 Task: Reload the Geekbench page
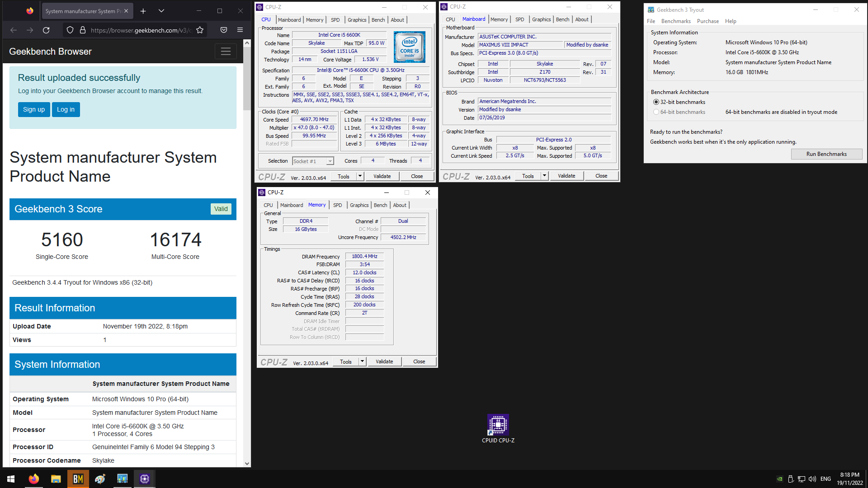pyautogui.click(x=46, y=30)
